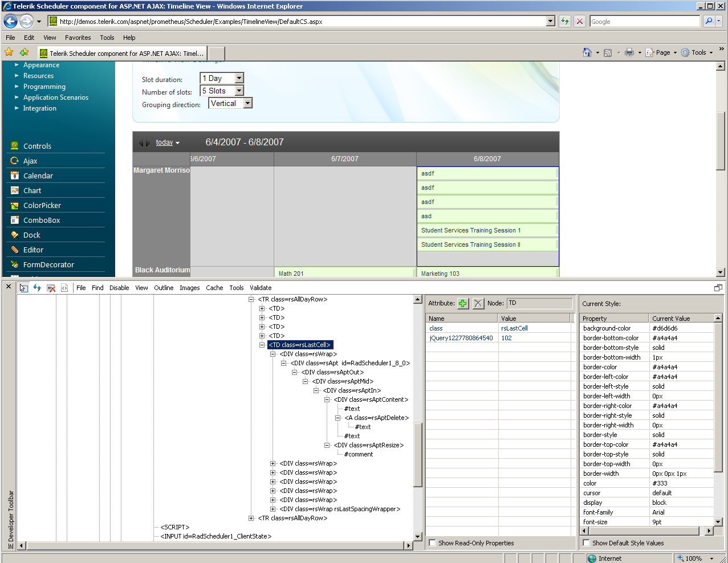Go to previous scheduler period arrow
The height and width of the screenshot is (563, 728).
pyautogui.click(x=141, y=143)
